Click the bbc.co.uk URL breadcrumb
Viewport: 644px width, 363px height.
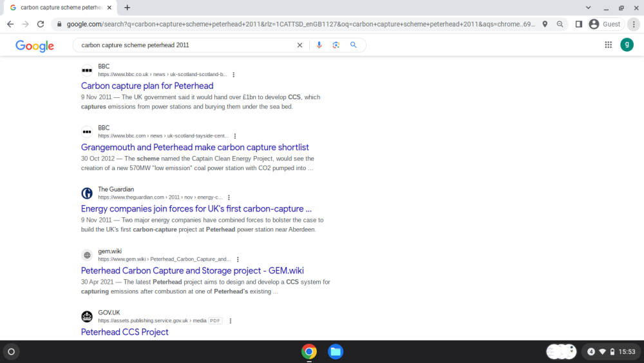click(162, 74)
